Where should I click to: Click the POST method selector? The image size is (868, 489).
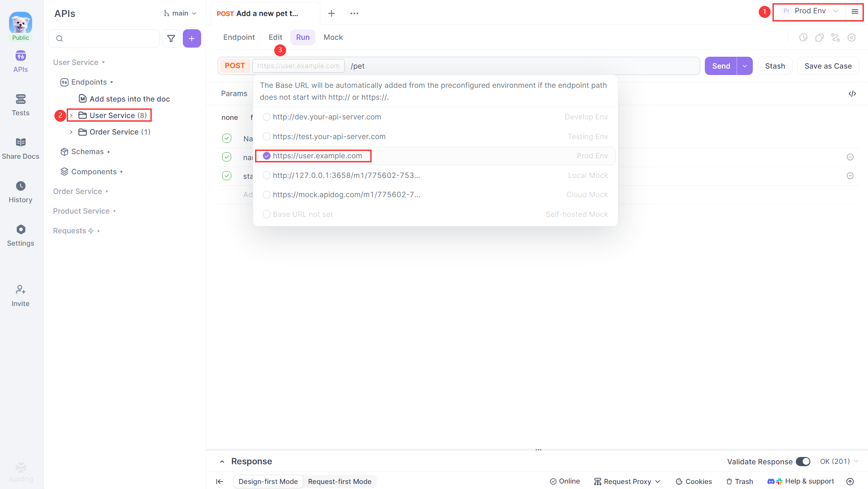click(235, 66)
